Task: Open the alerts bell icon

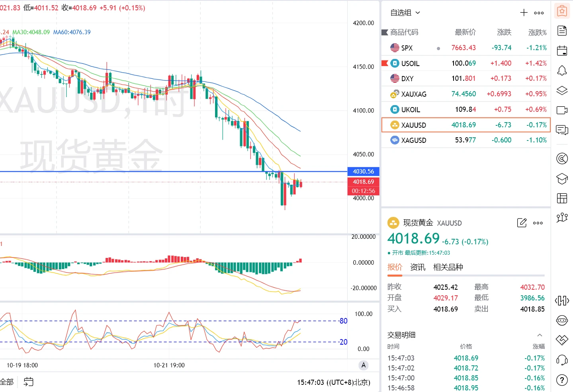Action: (x=562, y=70)
